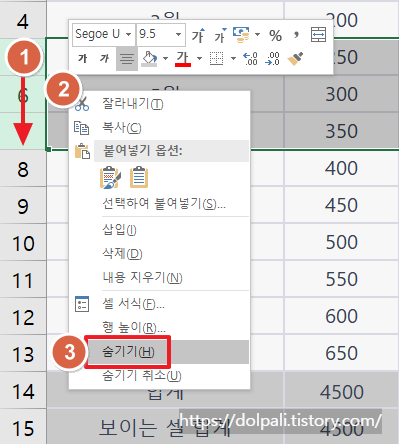The width and height of the screenshot is (399, 444).
Task: Expand accounting format options arrow
Action: coord(257,35)
